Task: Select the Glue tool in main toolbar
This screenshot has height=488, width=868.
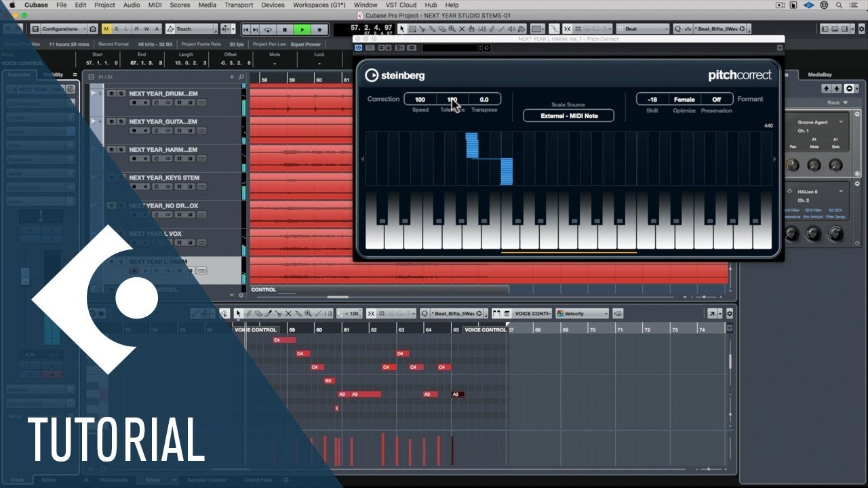Action: 432,29
